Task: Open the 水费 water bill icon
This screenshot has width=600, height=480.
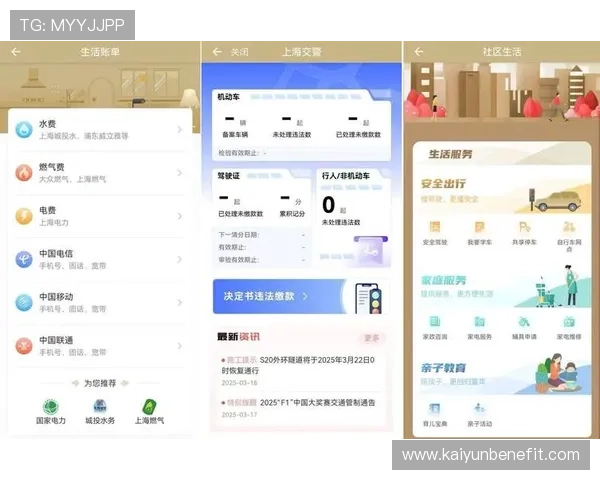Action: pyautogui.click(x=24, y=129)
